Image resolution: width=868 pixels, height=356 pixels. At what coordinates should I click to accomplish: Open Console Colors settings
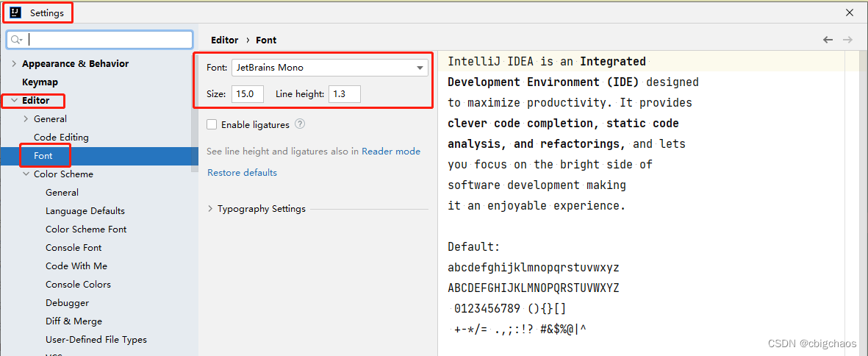pyautogui.click(x=78, y=285)
